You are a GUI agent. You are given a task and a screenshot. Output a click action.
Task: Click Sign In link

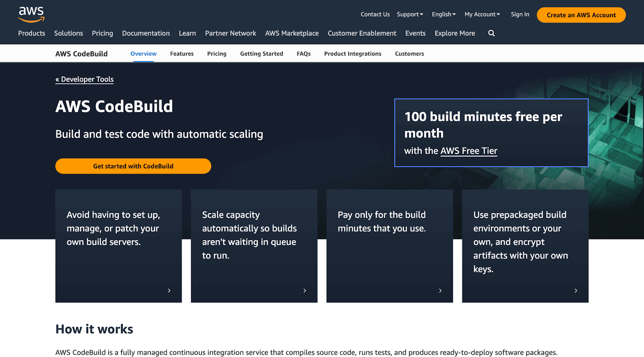click(x=520, y=15)
